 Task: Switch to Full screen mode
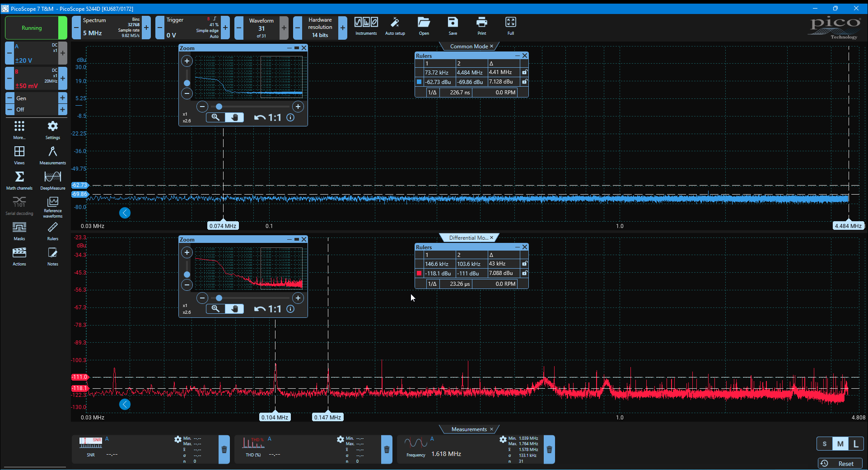pyautogui.click(x=511, y=27)
